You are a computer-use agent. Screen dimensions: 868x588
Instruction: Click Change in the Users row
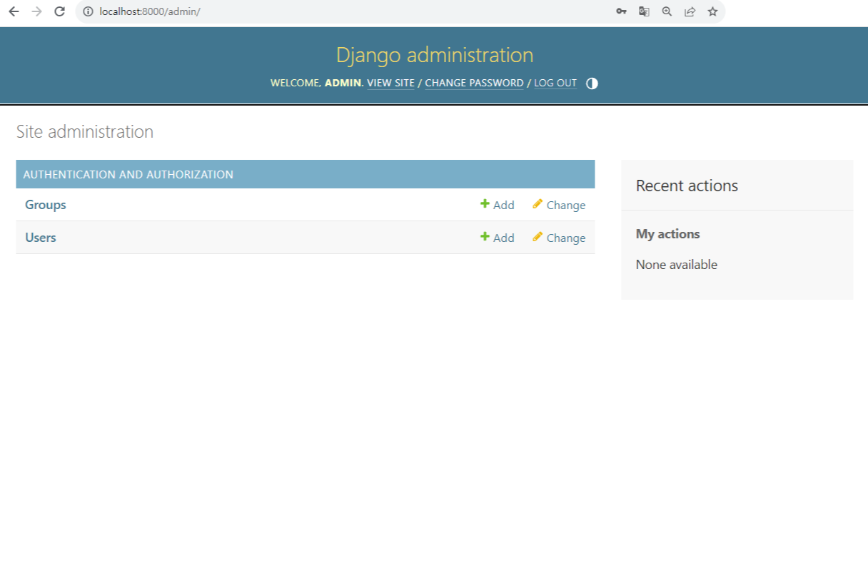click(x=559, y=238)
